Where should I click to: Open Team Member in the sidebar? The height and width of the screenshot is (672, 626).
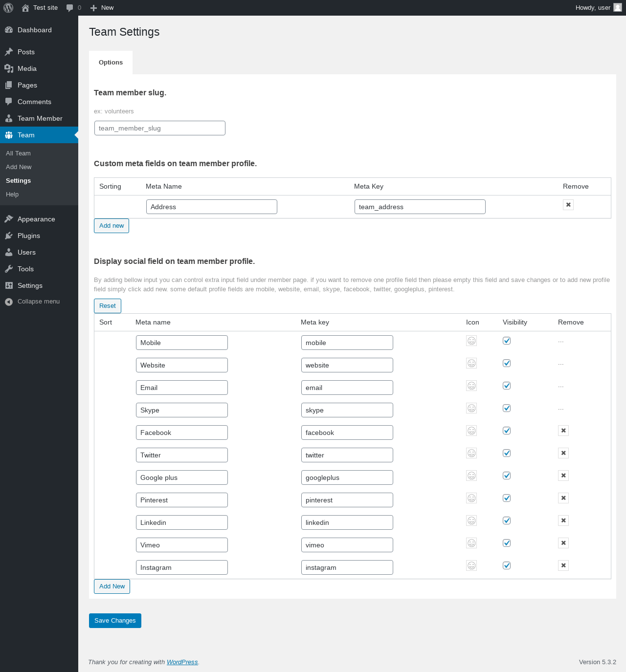39,118
